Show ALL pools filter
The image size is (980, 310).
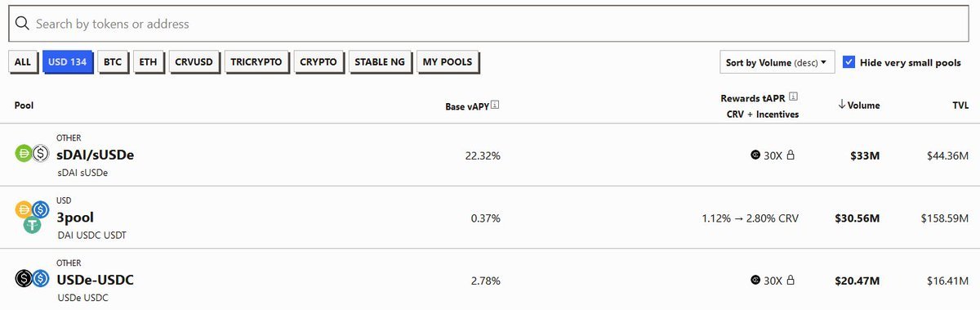(x=23, y=61)
